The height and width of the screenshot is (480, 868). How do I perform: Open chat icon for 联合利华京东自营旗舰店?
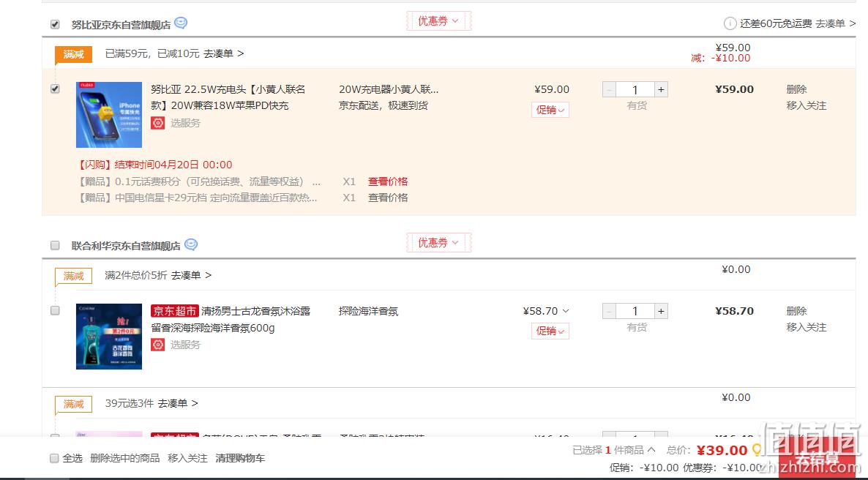(191, 244)
